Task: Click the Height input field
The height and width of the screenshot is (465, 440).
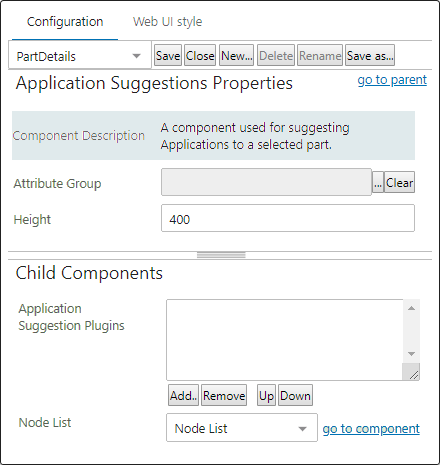Action: (x=288, y=218)
